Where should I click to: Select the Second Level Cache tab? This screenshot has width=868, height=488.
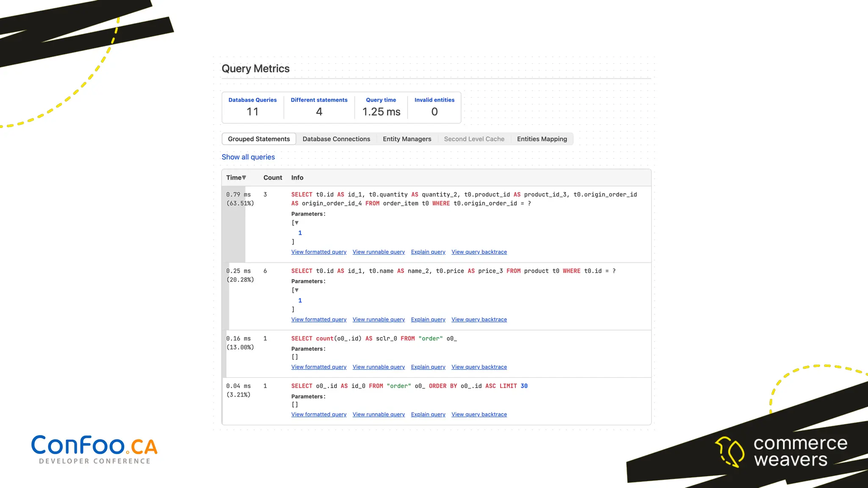(x=474, y=139)
